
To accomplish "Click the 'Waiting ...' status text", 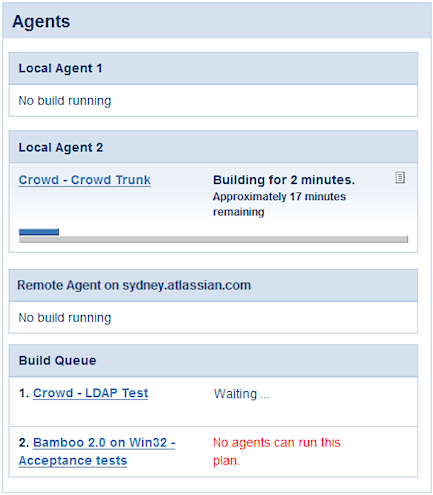I will [x=242, y=394].
